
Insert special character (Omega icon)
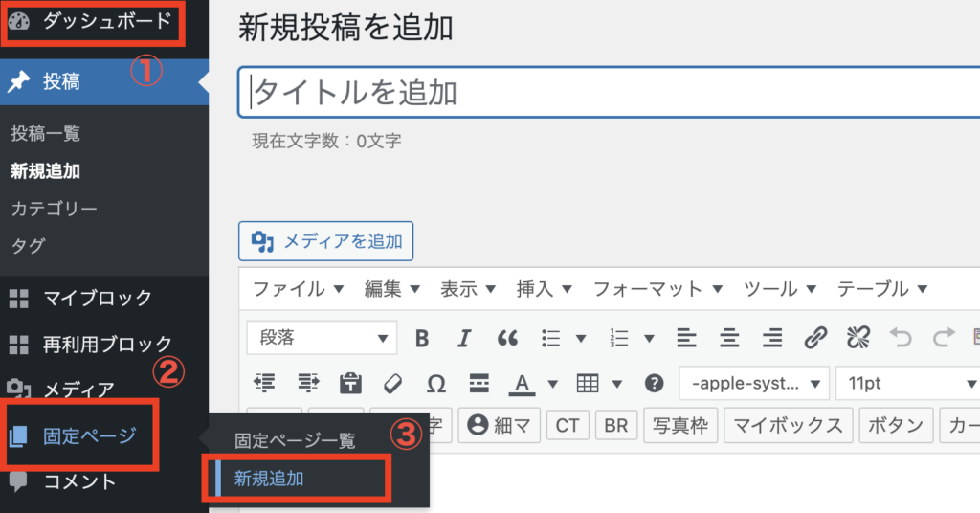point(435,384)
